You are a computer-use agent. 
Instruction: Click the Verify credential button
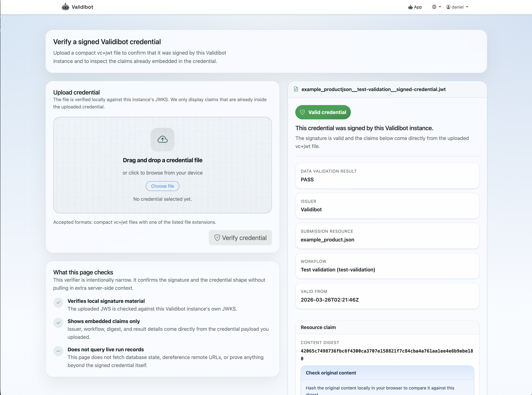tap(240, 238)
